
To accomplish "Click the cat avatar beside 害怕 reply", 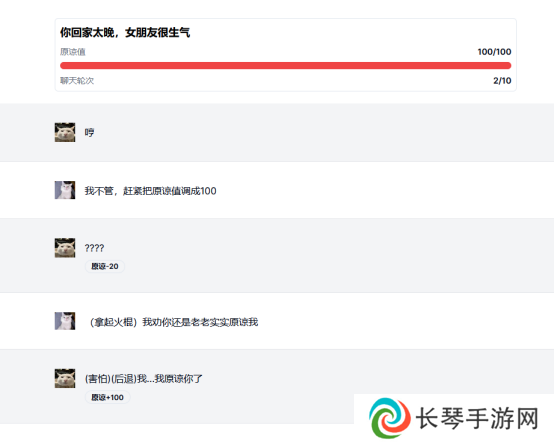I will coord(65,378).
